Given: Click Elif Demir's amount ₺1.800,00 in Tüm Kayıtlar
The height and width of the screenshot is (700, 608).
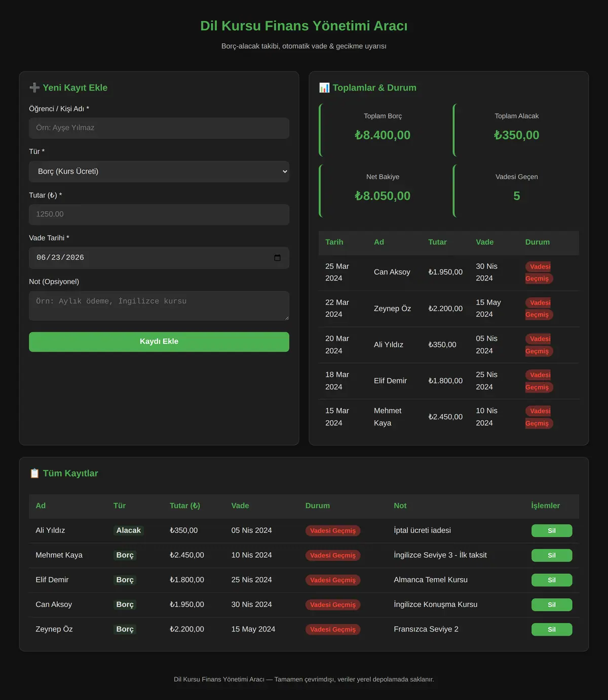Looking at the screenshot, I should point(187,579).
